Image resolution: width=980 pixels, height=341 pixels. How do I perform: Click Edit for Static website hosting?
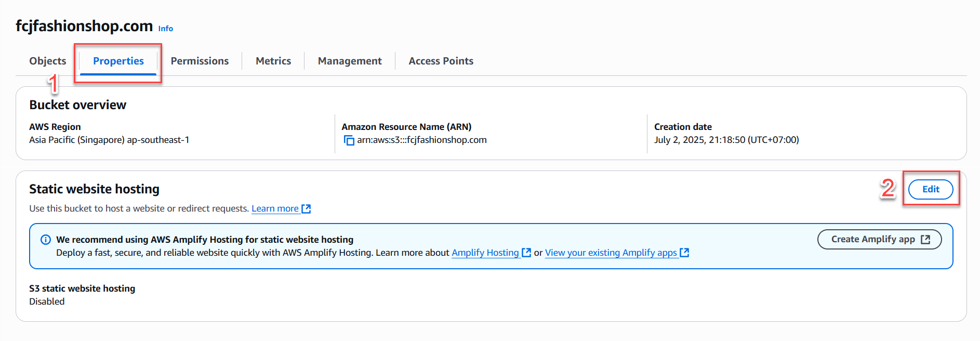tap(931, 189)
